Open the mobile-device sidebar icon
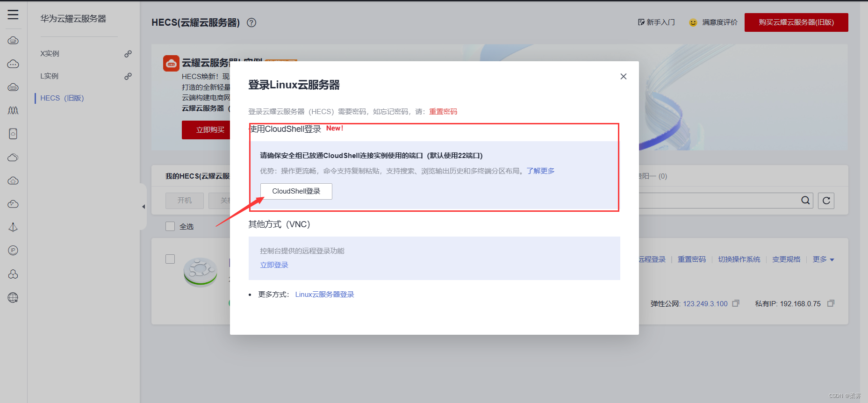 point(13,134)
